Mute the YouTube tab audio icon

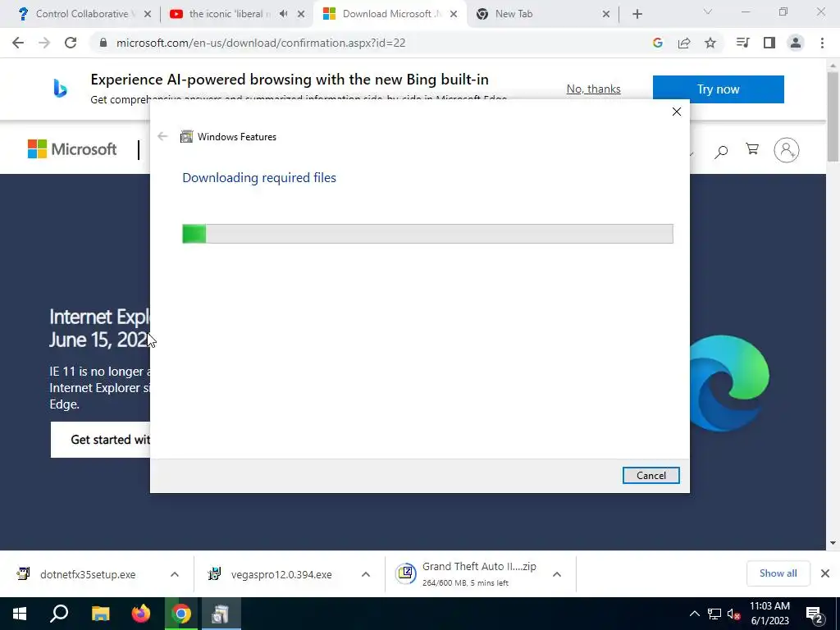tap(283, 14)
